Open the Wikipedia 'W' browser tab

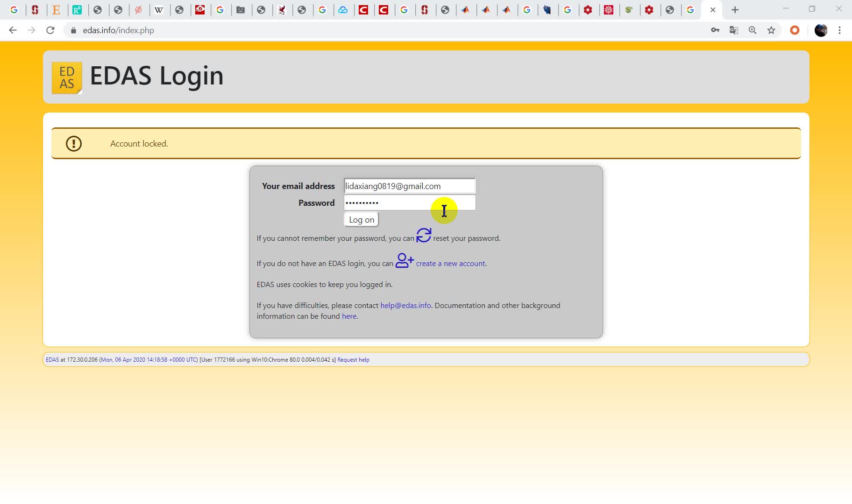click(159, 10)
